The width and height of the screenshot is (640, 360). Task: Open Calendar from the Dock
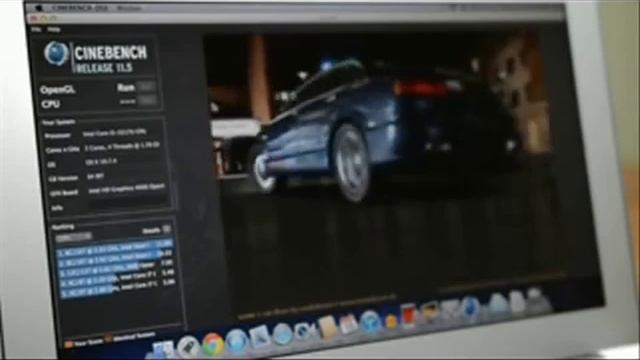pyautogui.click(x=349, y=325)
